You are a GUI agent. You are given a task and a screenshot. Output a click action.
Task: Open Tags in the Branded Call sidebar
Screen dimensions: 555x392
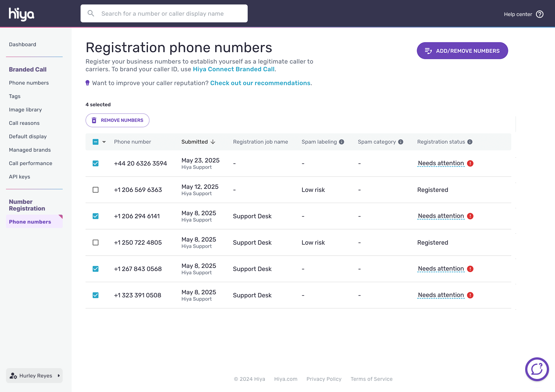(x=15, y=96)
